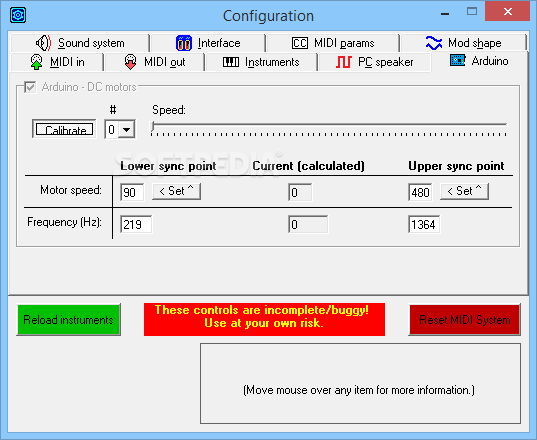Minimize the Configuration window

point(445,14)
